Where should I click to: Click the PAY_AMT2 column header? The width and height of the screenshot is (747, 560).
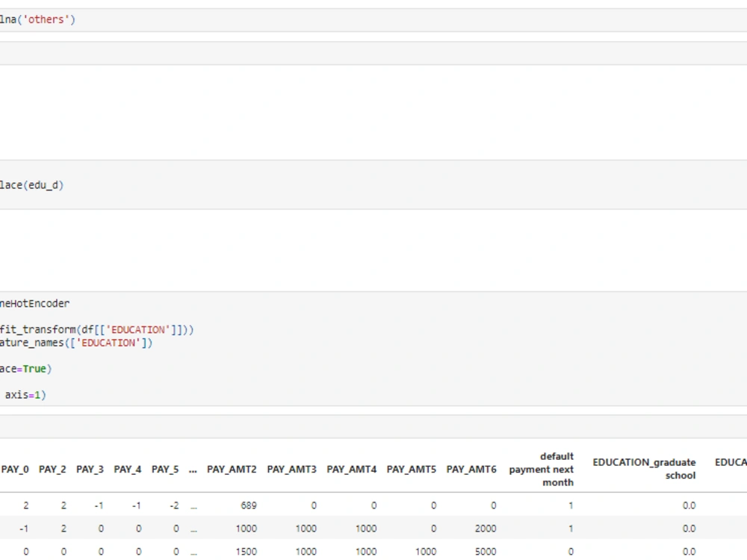(x=232, y=470)
